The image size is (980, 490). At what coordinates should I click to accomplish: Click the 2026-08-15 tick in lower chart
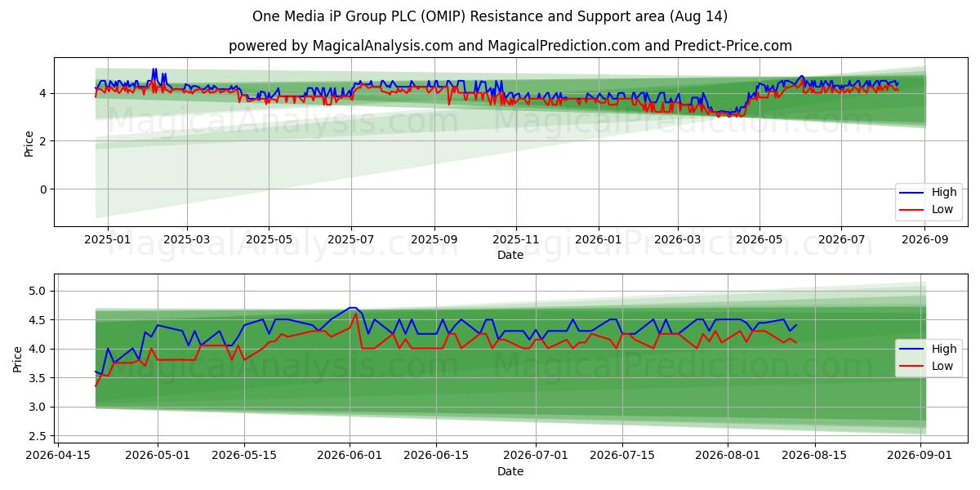pyautogui.click(x=814, y=456)
